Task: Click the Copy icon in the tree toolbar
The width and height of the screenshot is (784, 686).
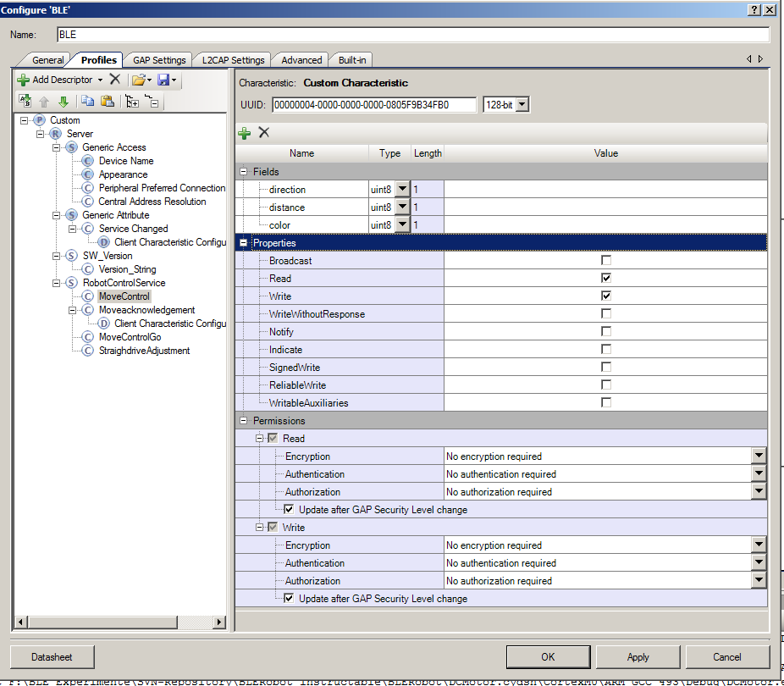Action: (x=87, y=102)
